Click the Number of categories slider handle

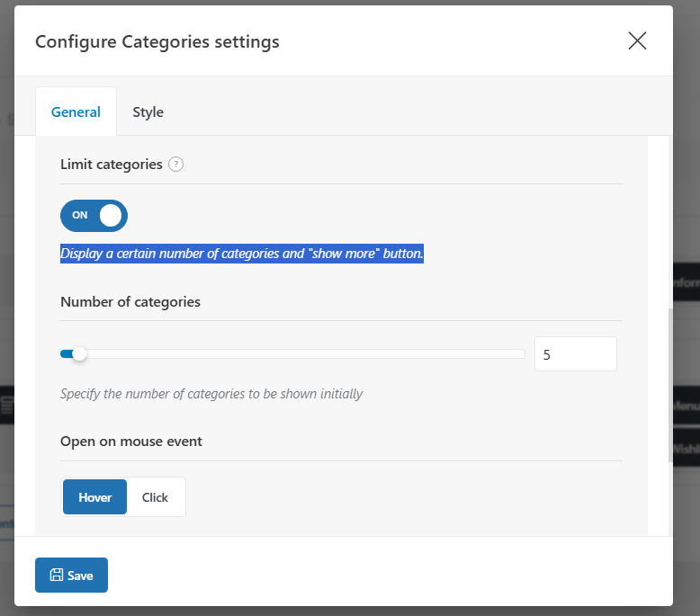point(79,354)
